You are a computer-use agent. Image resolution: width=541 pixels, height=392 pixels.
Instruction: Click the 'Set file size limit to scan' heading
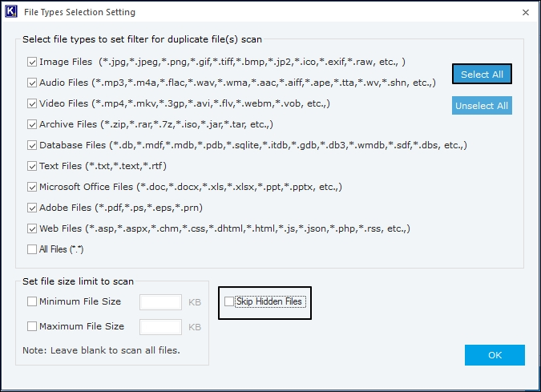tap(78, 281)
